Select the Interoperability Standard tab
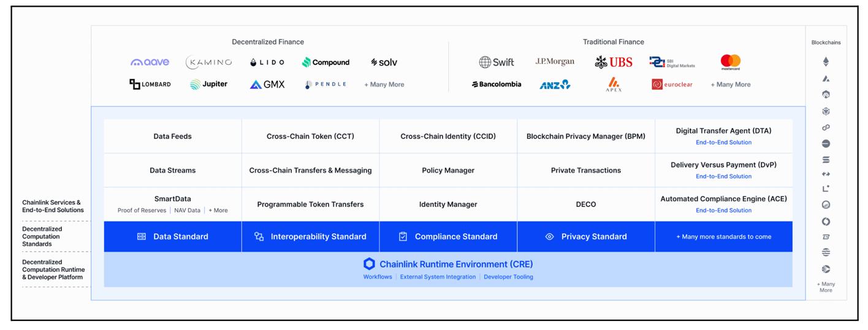Viewport: 868px width, 330px height. (x=310, y=236)
